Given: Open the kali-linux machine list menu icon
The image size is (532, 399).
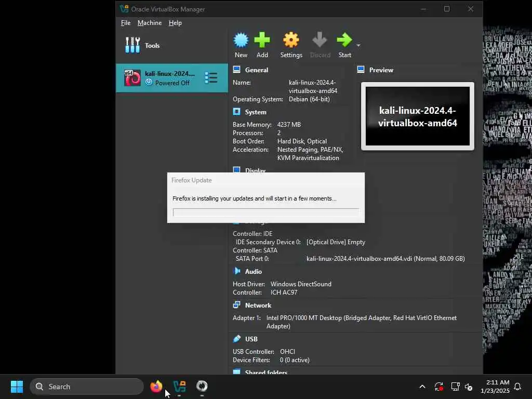Looking at the screenshot, I should (x=211, y=78).
